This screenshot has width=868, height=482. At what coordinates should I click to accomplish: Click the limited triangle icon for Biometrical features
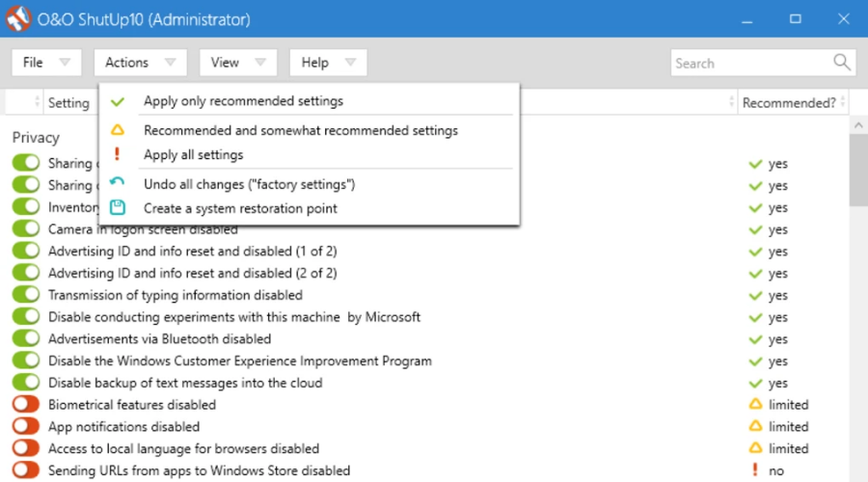[x=755, y=404]
